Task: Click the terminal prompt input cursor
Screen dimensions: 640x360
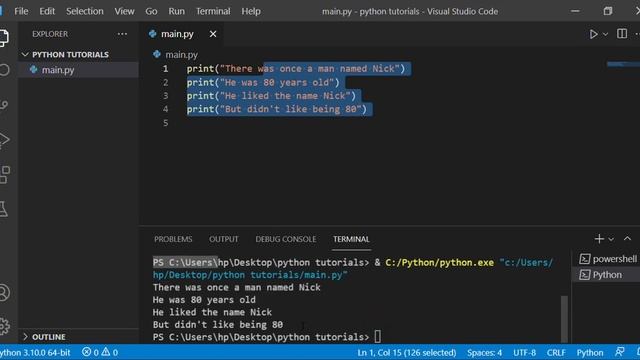Action: [x=378, y=337]
